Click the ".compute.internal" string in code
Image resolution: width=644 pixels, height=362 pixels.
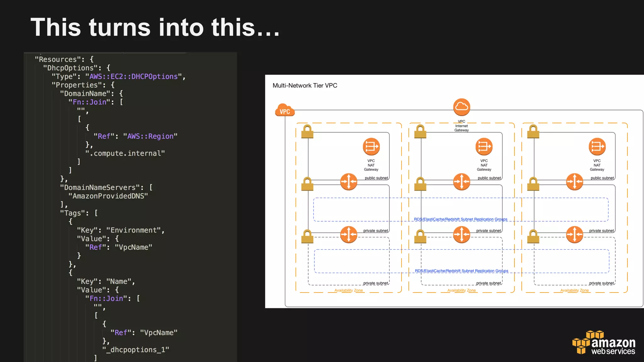(125, 153)
